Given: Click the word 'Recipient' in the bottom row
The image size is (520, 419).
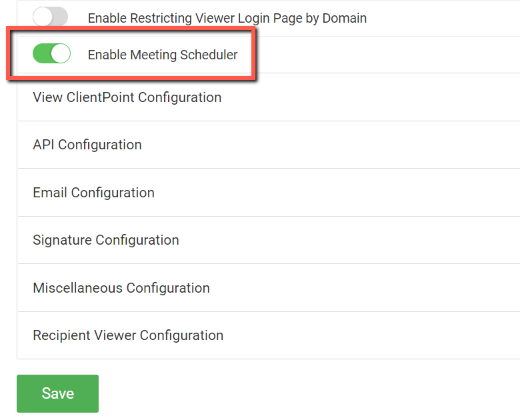Looking at the screenshot, I should tap(62, 336).
